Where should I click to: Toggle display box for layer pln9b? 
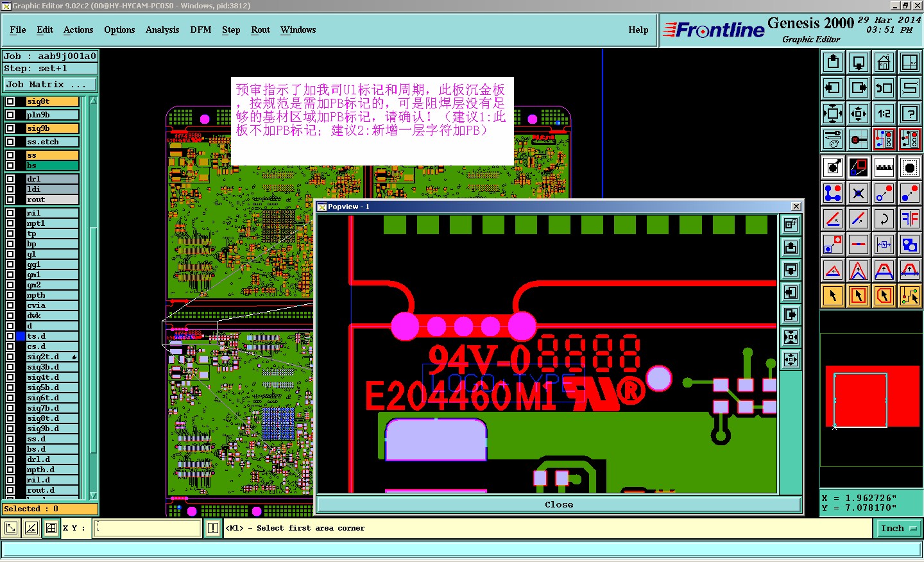click(10, 115)
